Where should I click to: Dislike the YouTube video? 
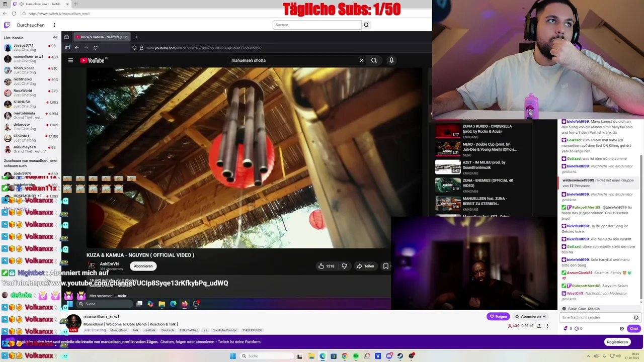click(344, 266)
